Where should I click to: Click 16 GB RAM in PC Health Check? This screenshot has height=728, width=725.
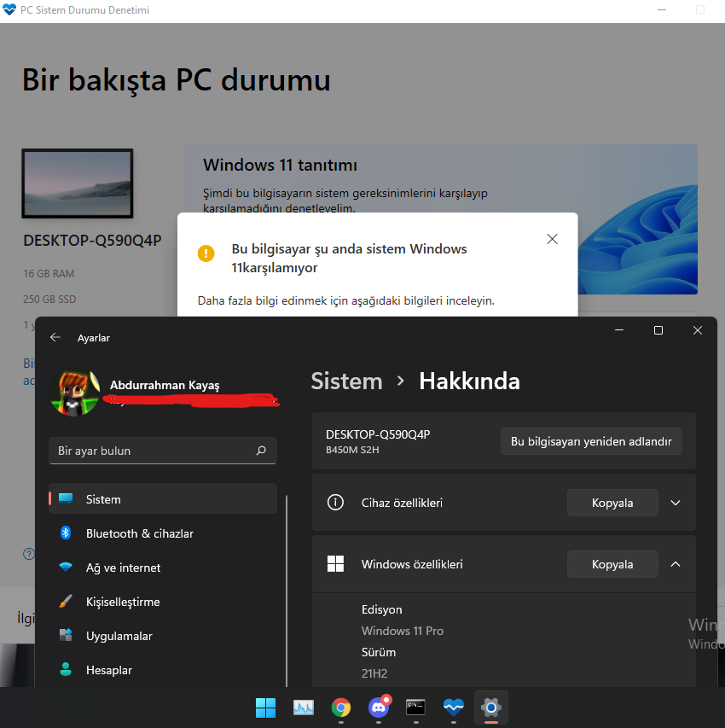[49, 273]
